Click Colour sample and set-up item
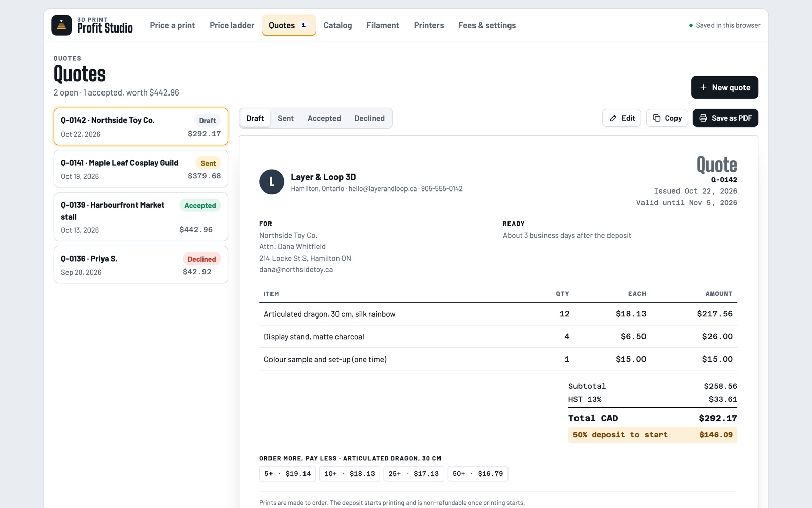This screenshot has width=812, height=508. [x=325, y=359]
